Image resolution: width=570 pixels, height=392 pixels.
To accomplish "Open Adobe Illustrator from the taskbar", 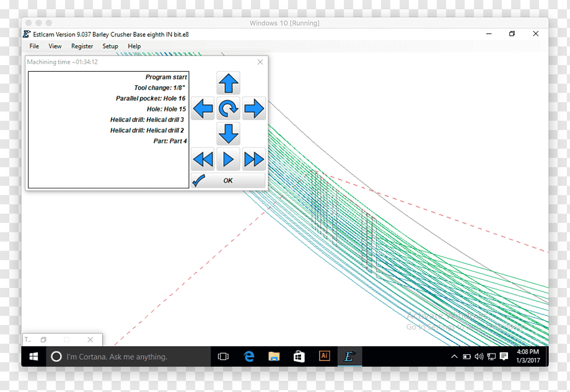I will point(324,356).
